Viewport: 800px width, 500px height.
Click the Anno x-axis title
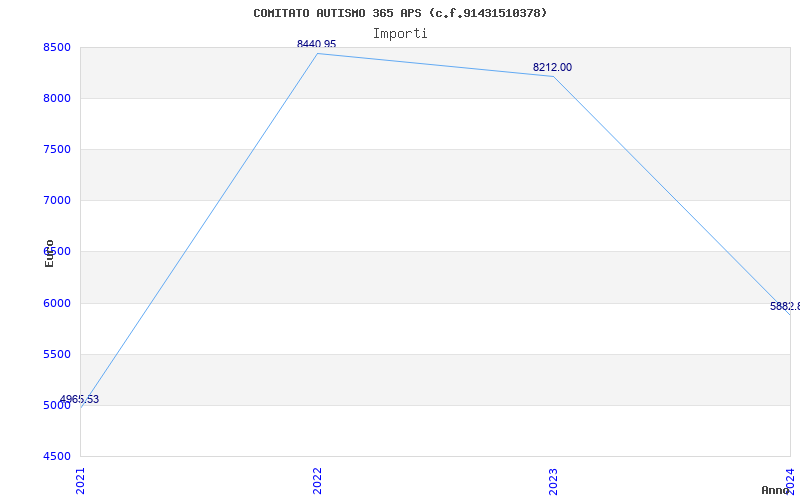point(775,490)
